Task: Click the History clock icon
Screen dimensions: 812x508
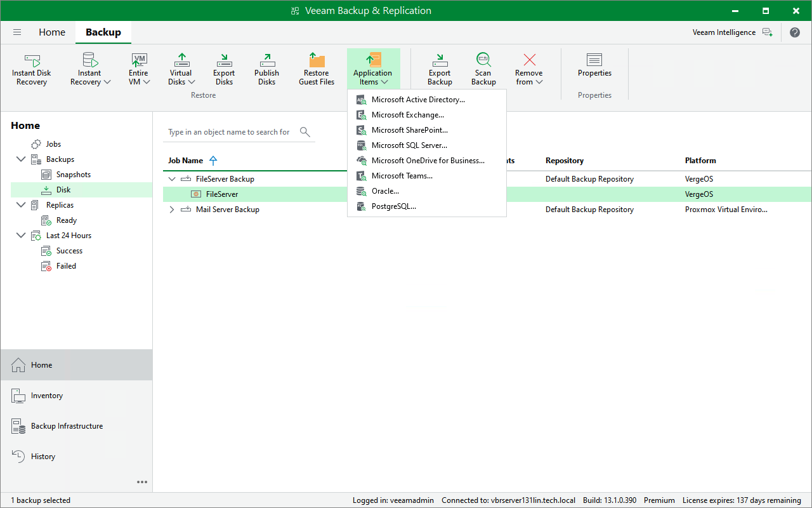Action: [x=18, y=457]
